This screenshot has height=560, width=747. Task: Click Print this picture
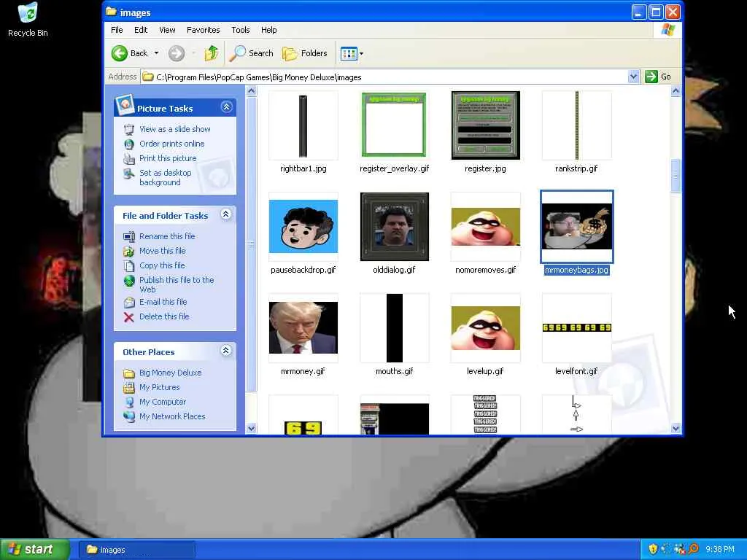click(x=168, y=158)
